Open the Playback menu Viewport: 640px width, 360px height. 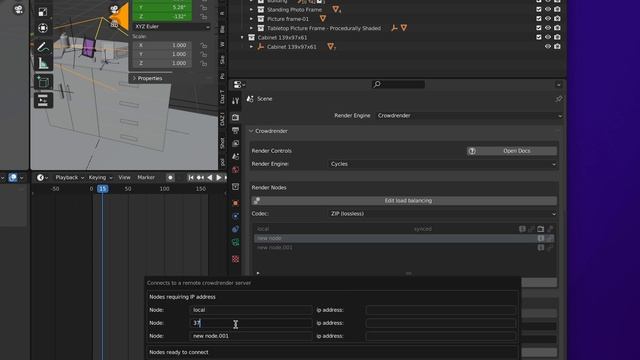pyautogui.click(x=69, y=178)
